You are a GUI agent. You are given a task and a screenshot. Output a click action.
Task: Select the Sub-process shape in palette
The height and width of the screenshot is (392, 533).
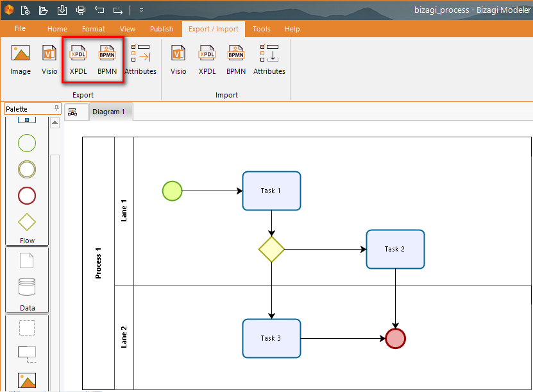click(27, 119)
